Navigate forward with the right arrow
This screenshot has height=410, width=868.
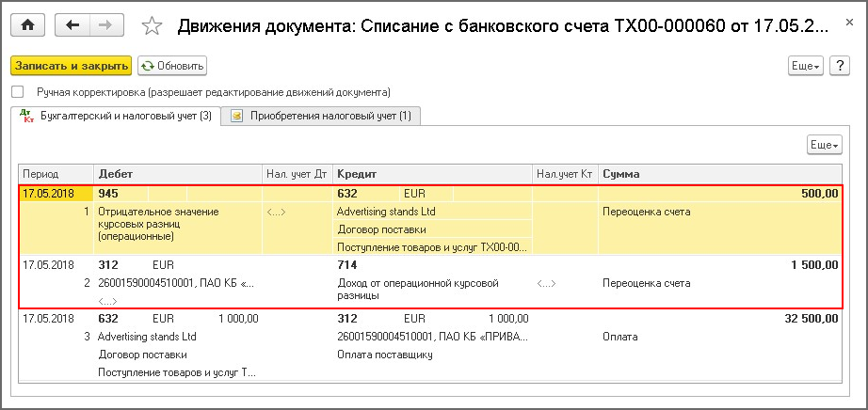pos(105,25)
